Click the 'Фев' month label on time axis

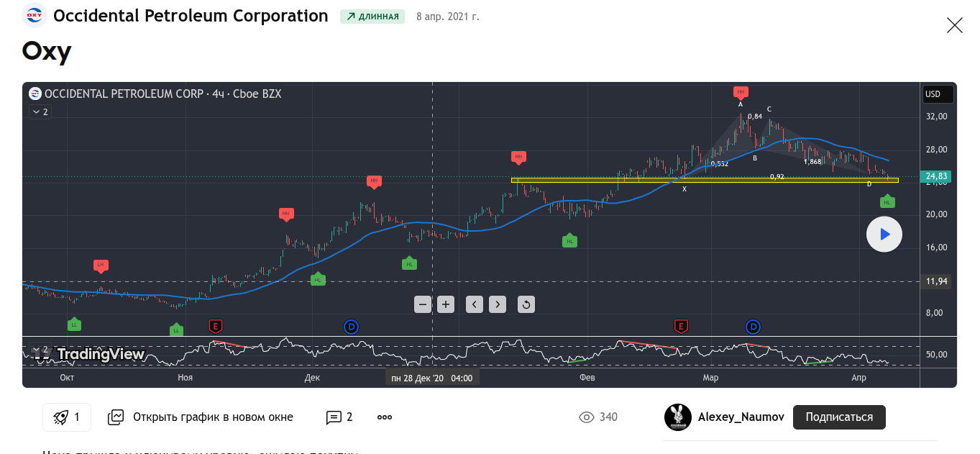tap(587, 378)
